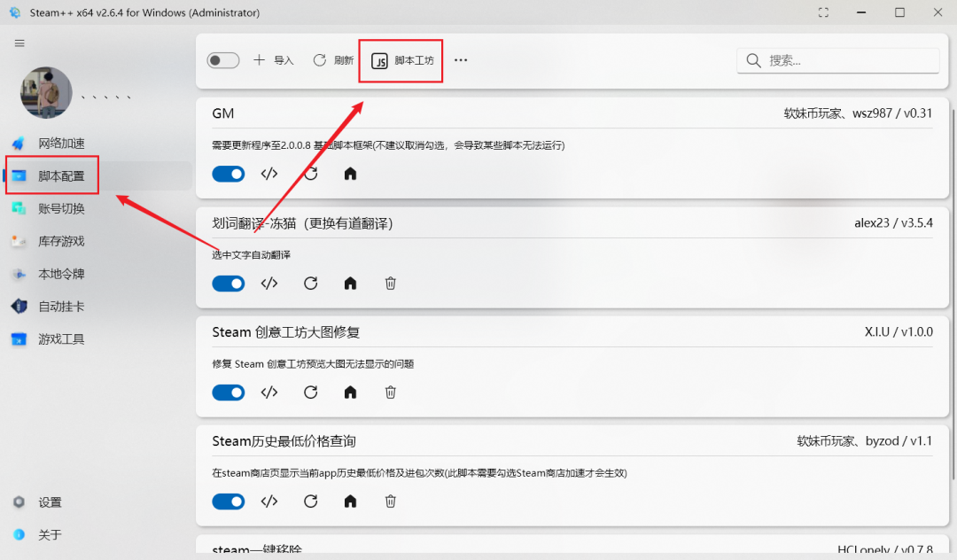This screenshot has width=957, height=560.
Task: Toggle the master script switch in toolbar
Action: pyautogui.click(x=222, y=60)
